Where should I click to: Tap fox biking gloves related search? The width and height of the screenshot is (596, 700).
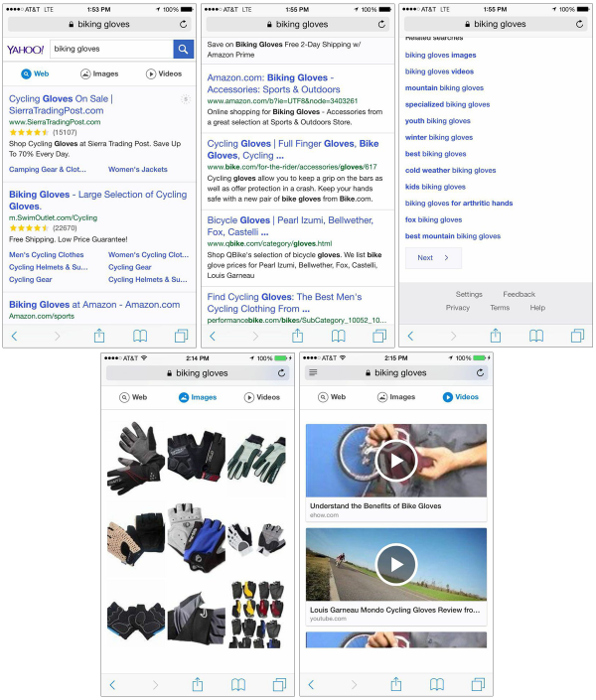(x=433, y=219)
